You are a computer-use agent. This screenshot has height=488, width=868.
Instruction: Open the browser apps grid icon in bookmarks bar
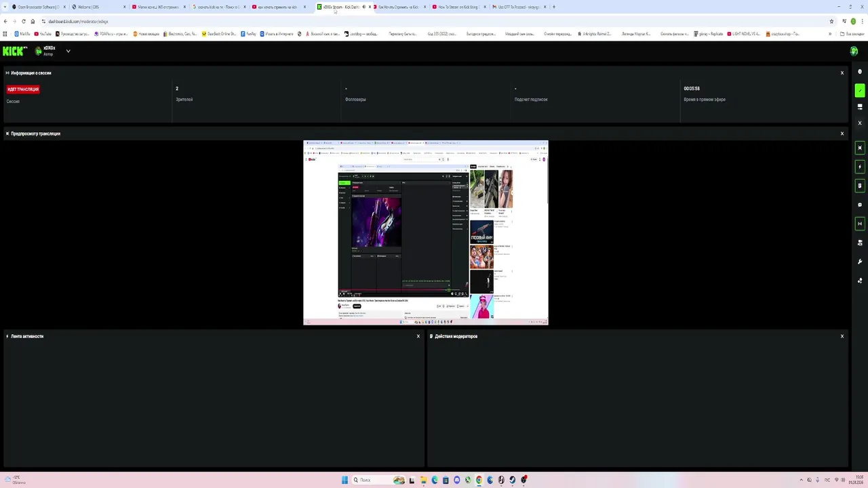pyautogui.click(x=5, y=34)
